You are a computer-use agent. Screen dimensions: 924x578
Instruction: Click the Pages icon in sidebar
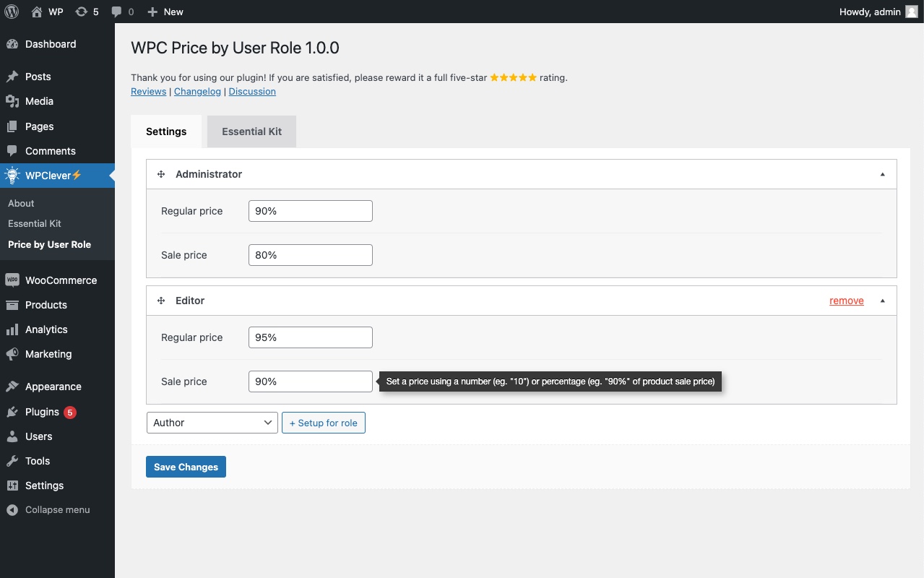point(12,126)
